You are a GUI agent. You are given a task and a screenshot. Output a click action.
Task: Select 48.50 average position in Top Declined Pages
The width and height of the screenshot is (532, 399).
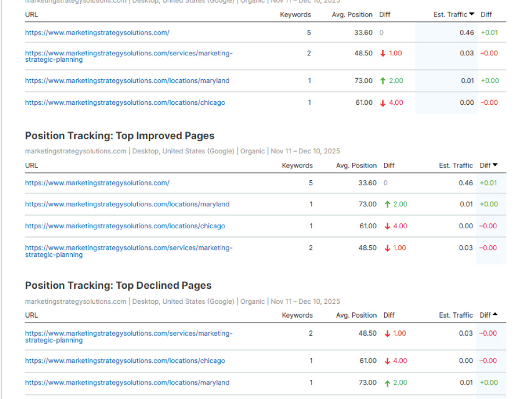click(368, 333)
